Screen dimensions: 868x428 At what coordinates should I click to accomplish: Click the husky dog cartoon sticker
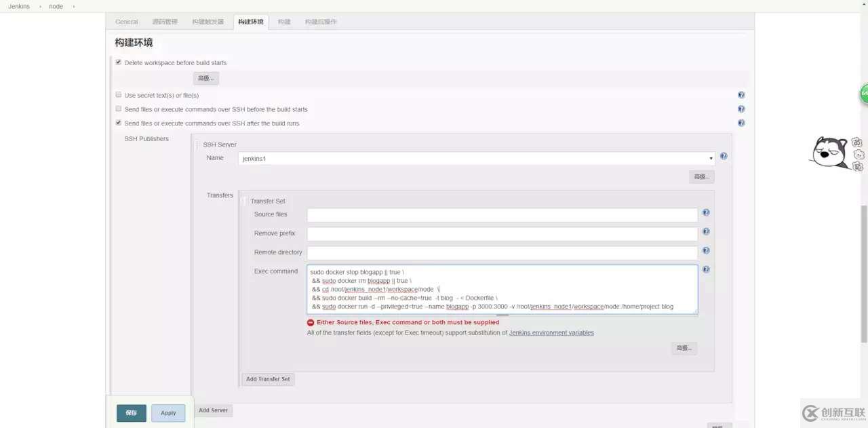(828, 152)
